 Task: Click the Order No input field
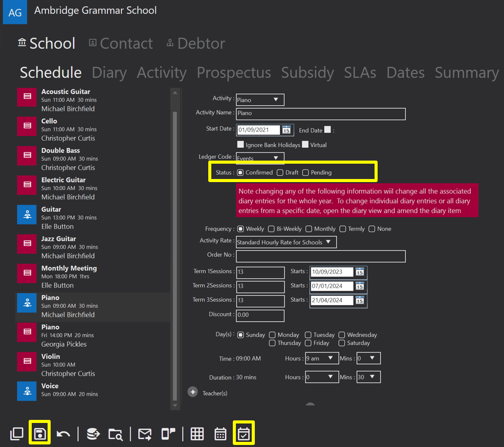[x=321, y=256]
